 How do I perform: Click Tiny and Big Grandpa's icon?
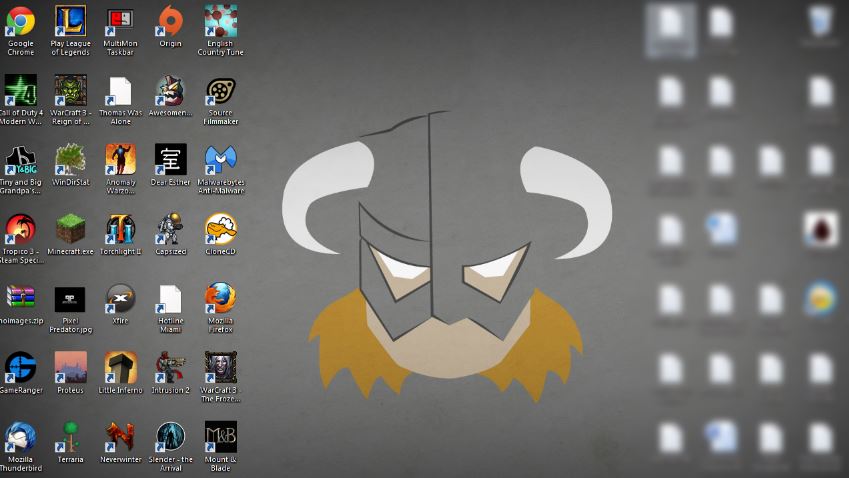tap(21, 160)
